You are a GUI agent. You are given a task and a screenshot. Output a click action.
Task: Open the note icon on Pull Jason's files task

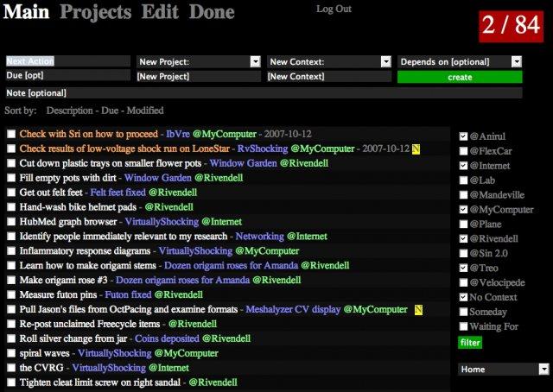(x=418, y=309)
